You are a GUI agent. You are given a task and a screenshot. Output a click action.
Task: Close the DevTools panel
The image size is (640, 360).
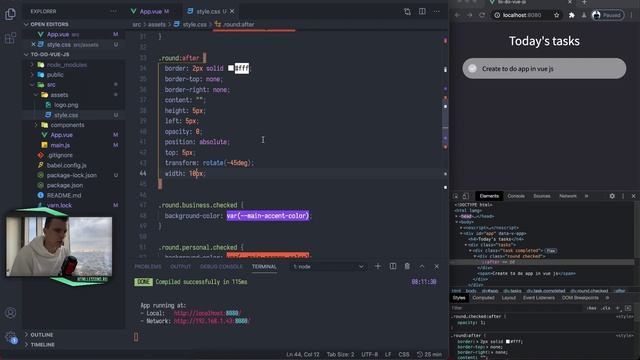(633, 196)
